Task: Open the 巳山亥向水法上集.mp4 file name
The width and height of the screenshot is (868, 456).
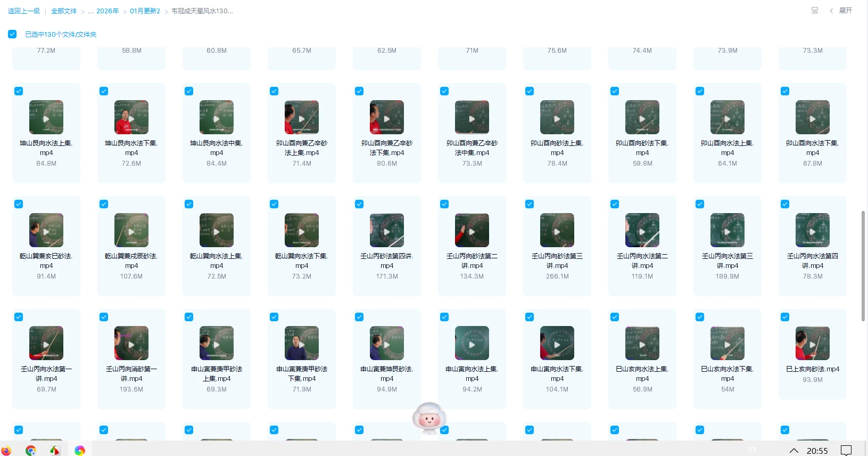Action: (x=642, y=374)
